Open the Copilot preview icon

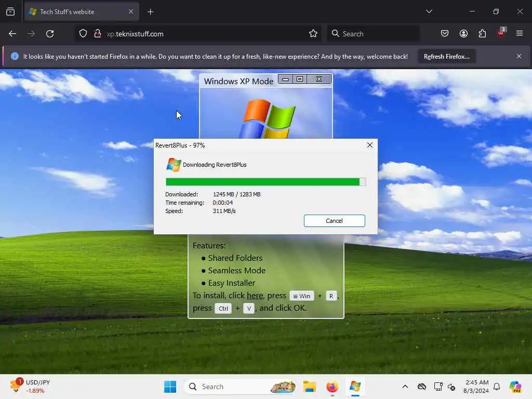tap(515, 387)
